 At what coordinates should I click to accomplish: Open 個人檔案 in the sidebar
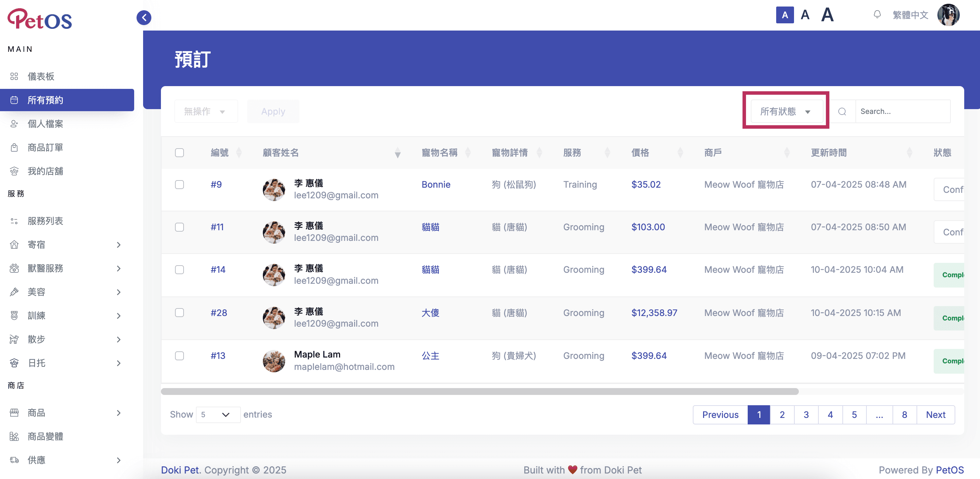(x=67, y=124)
